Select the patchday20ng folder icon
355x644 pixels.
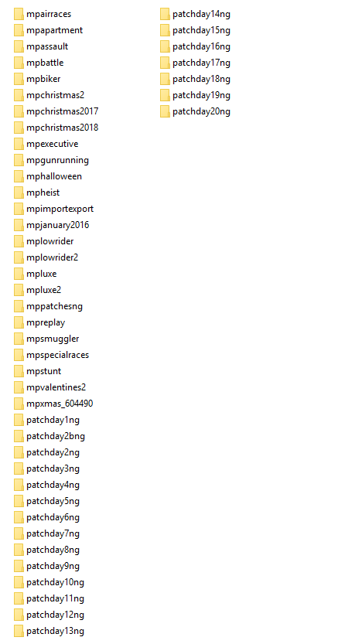point(165,111)
